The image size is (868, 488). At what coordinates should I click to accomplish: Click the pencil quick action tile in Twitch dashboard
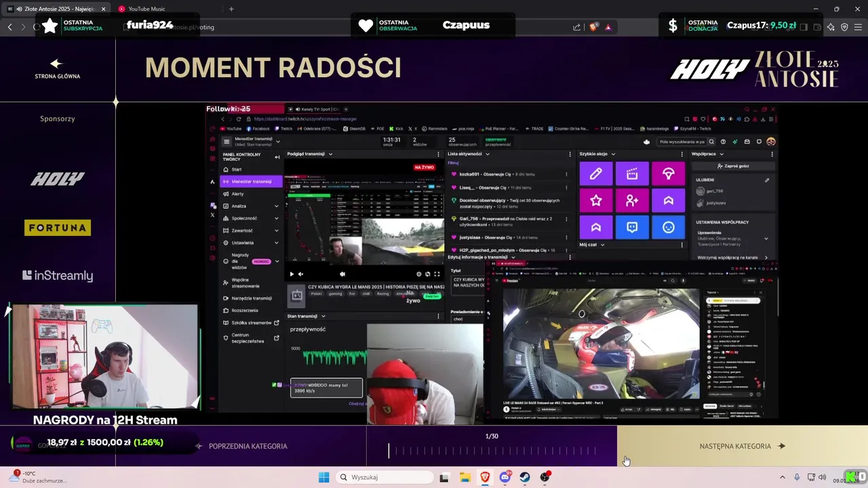[x=595, y=174]
